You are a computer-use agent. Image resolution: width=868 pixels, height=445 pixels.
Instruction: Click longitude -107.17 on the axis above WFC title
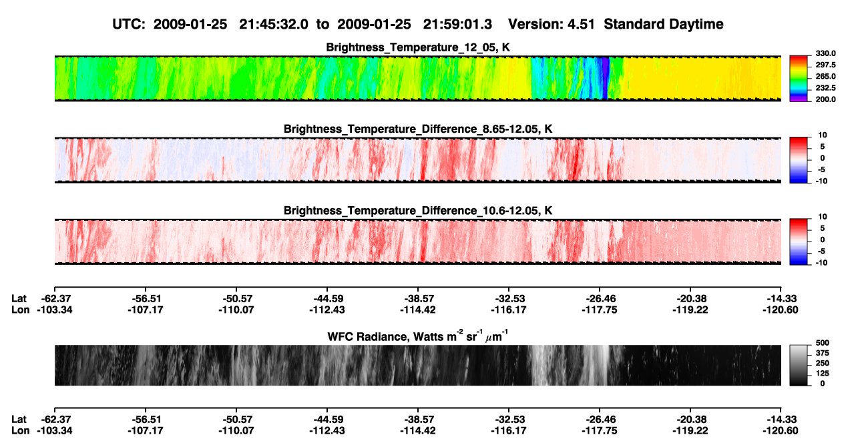[x=146, y=310]
